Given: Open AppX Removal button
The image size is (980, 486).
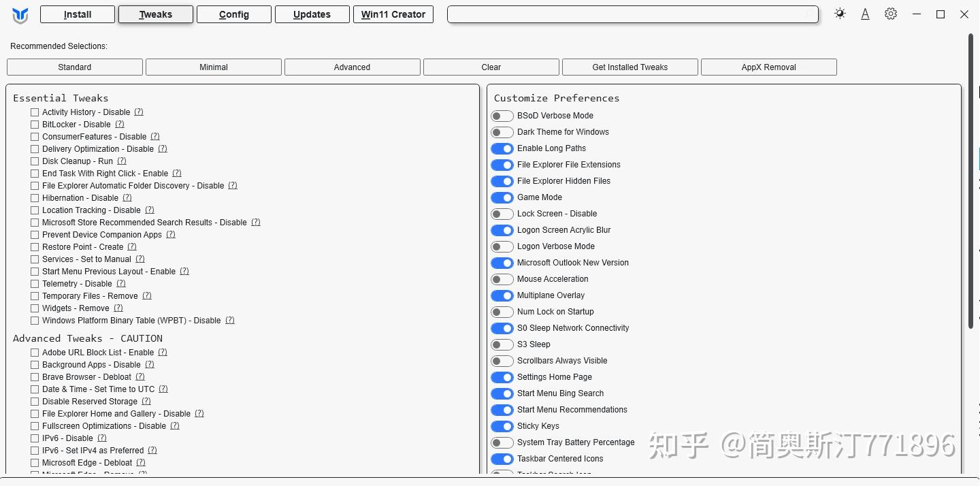Looking at the screenshot, I should pyautogui.click(x=769, y=67).
